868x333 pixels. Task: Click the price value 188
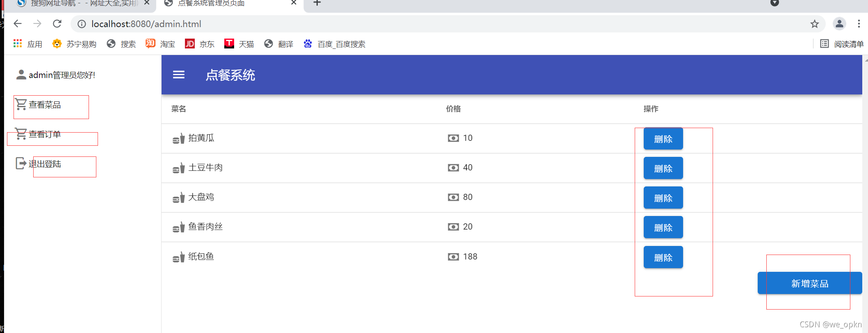click(x=470, y=257)
